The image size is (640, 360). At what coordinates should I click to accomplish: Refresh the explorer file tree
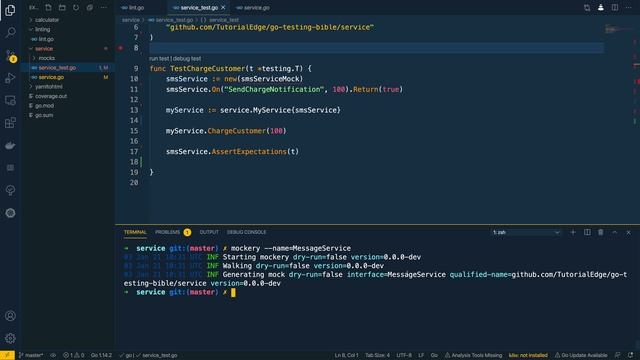tap(76, 7)
